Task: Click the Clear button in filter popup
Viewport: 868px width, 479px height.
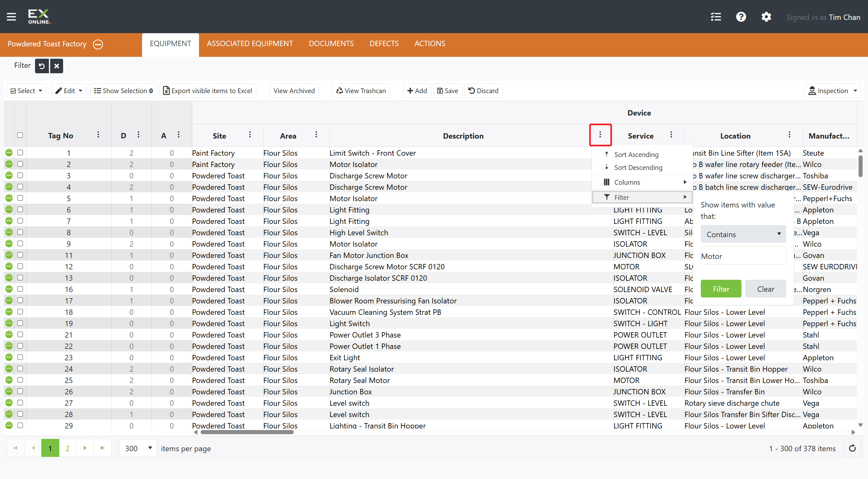Action: (765, 289)
